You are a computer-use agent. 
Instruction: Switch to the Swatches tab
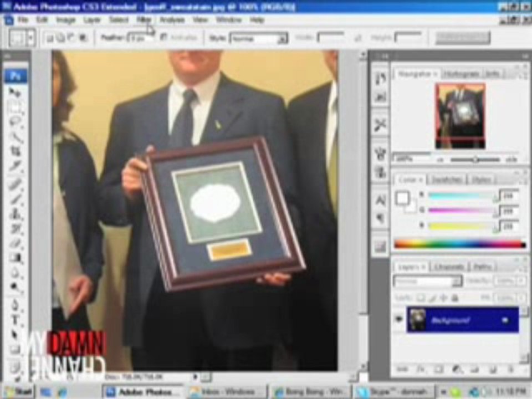[446, 180]
